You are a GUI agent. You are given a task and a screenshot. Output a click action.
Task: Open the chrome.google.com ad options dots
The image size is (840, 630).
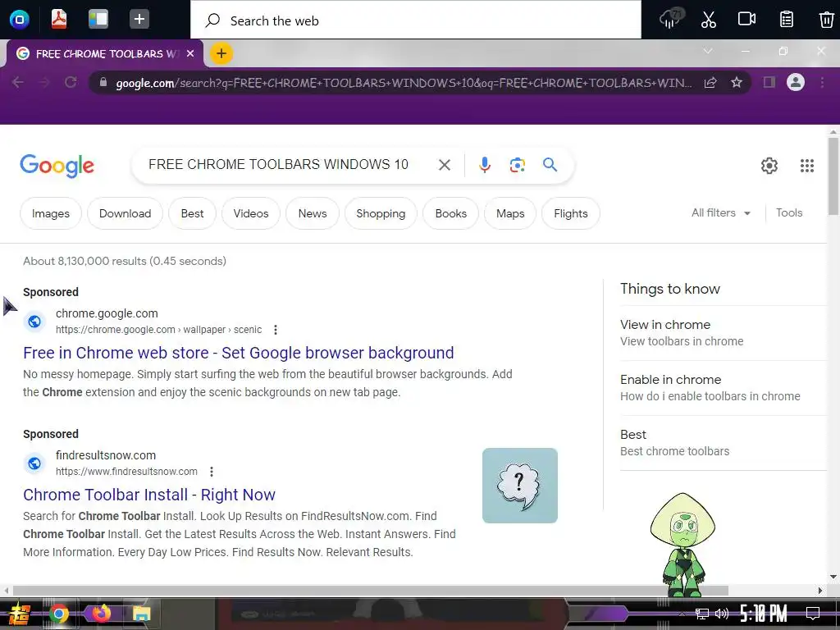point(276,330)
